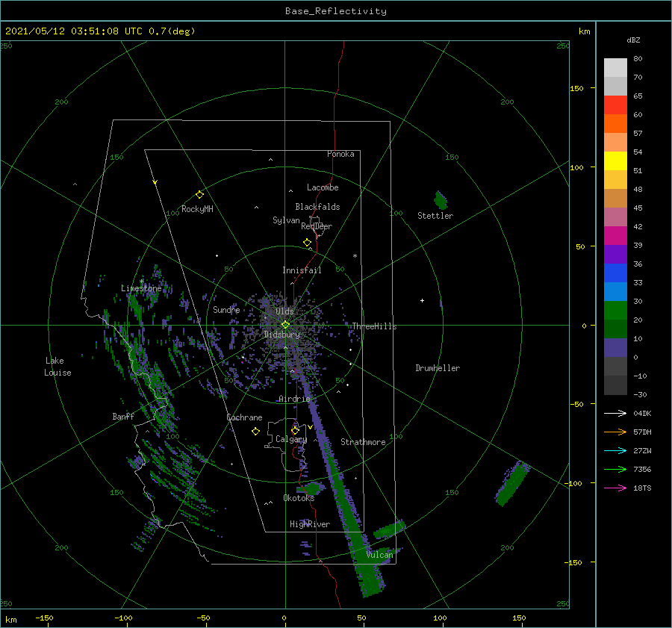Click the yellow diamond marker above Calgary label
Viewport: 672px width, 628px height.
(x=295, y=430)
